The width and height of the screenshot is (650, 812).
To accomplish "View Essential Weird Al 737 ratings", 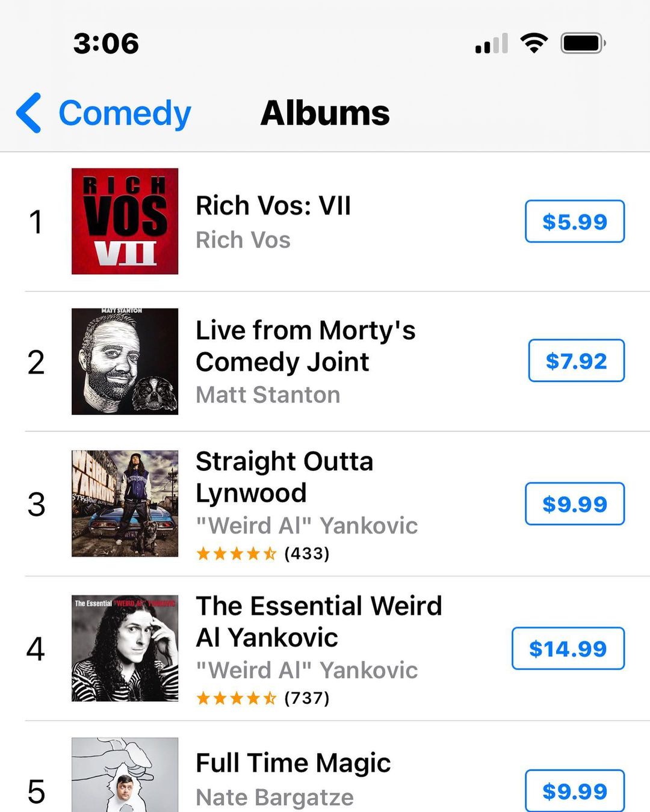I will [262, 698].
